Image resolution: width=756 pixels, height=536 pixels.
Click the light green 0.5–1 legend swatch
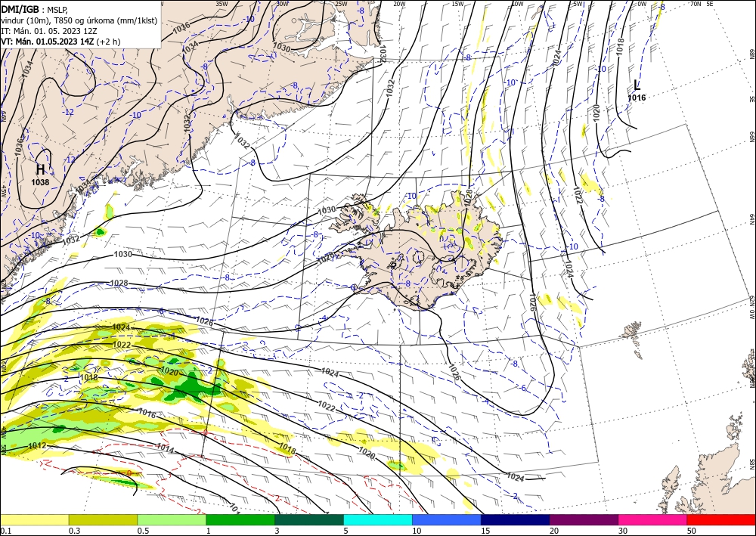click(x=172, y=519)
